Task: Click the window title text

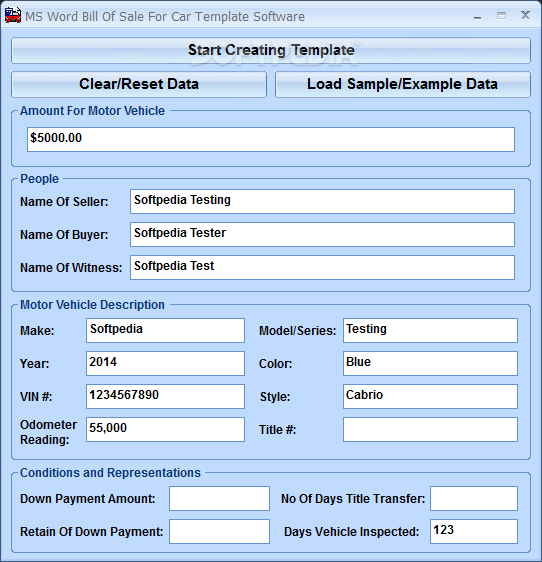Action: (x=165, y=17)
